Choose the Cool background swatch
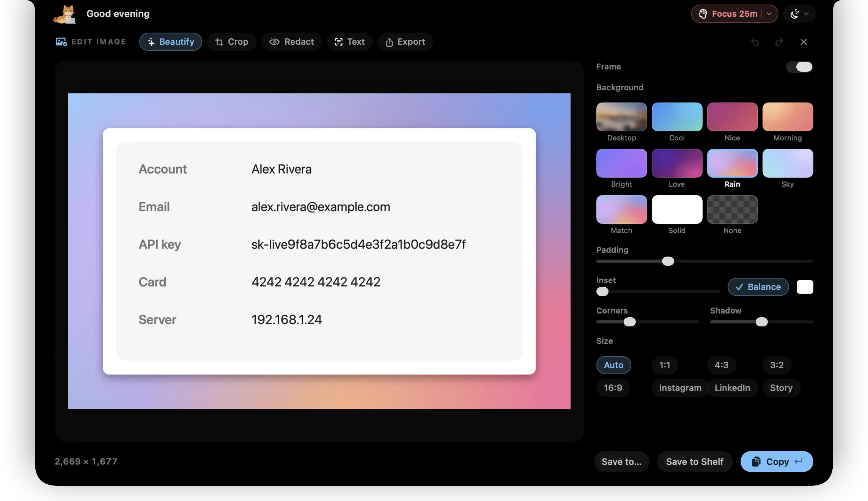Screen dimensions: 868x501 point(677,117)
